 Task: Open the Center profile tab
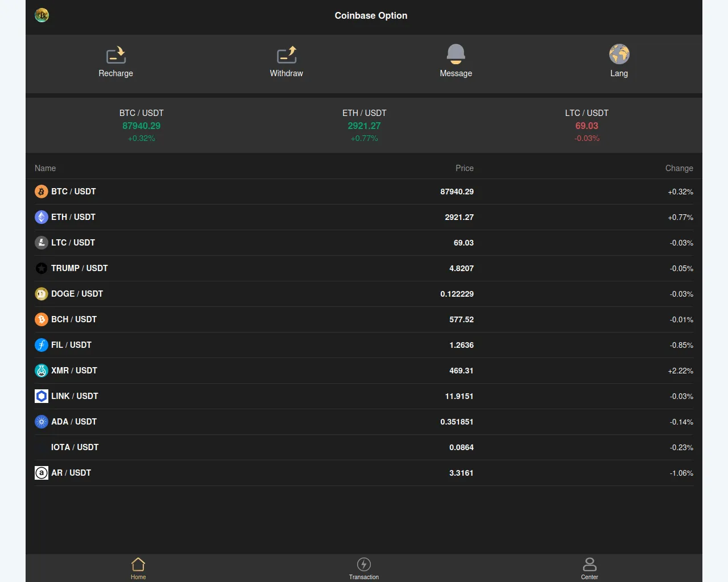[x=589, y=568]
